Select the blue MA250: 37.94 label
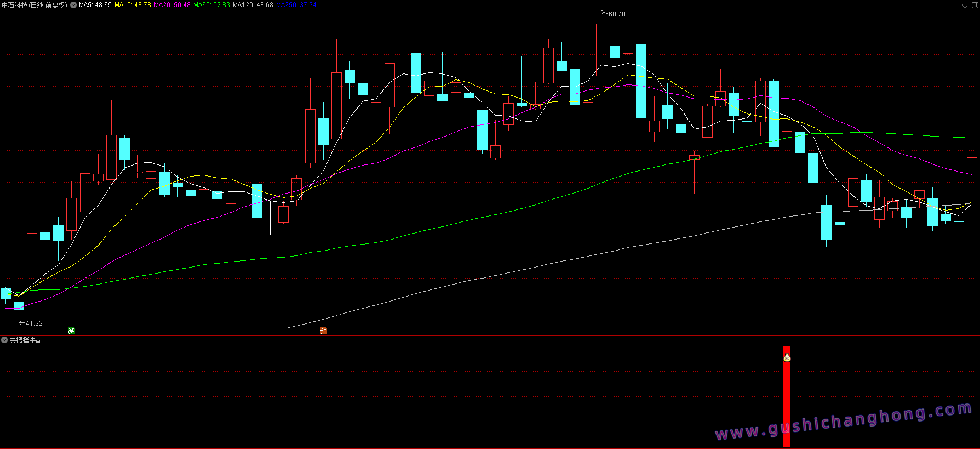This screenshot has height=449, width=980. pos(296,5)
